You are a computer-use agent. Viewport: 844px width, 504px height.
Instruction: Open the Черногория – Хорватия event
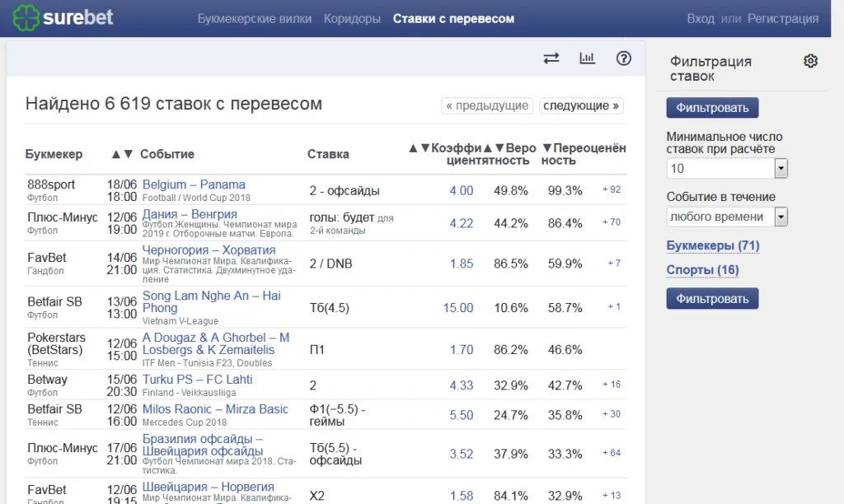click(209, 250)
